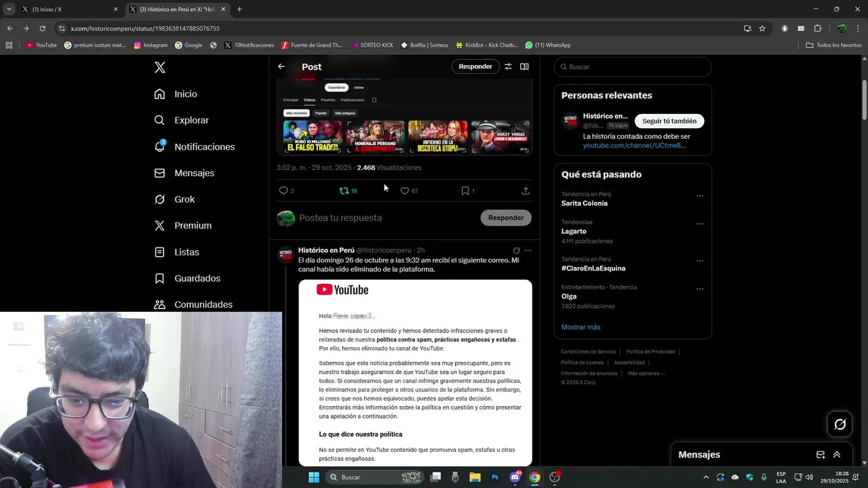Open Más opciones footer dropdown
The width and height of the screenshot is (868, 488).
tap(646, 373)
